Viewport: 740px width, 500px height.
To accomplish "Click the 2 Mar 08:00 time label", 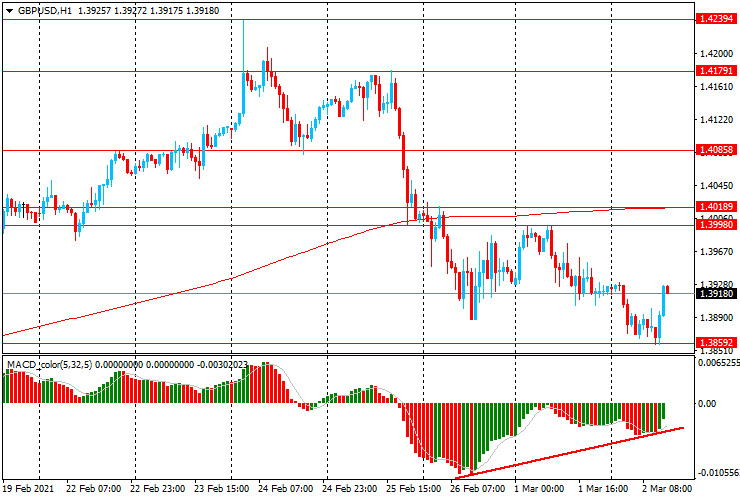I will click(x=667, y=488).
